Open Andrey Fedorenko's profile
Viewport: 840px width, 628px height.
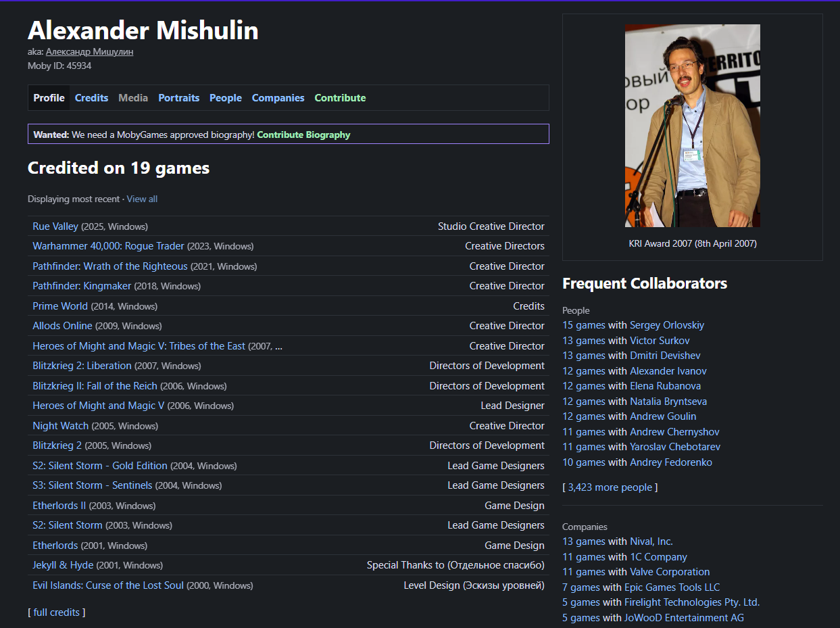point(671,462)
